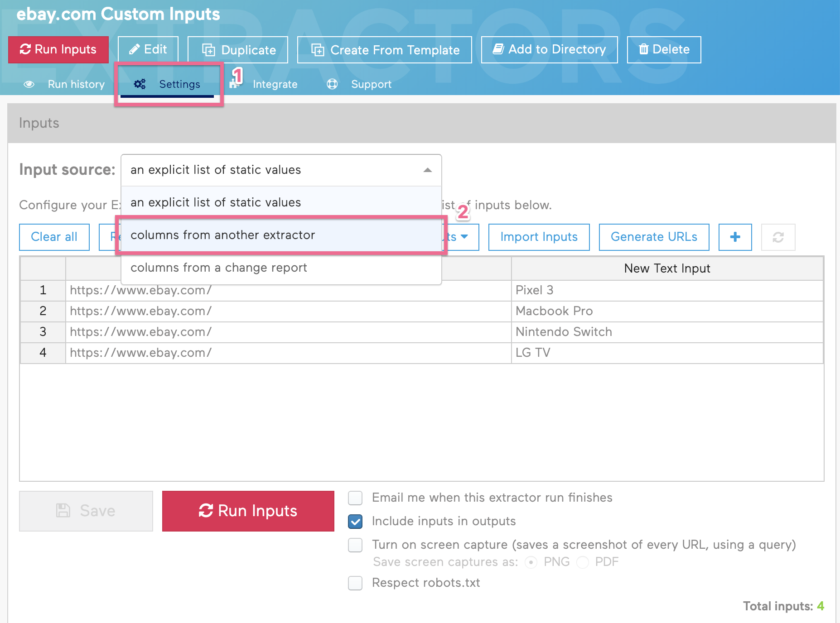Turn on screen capture
The height and width of the screenshot is (623, 840).
coord(355,545)
